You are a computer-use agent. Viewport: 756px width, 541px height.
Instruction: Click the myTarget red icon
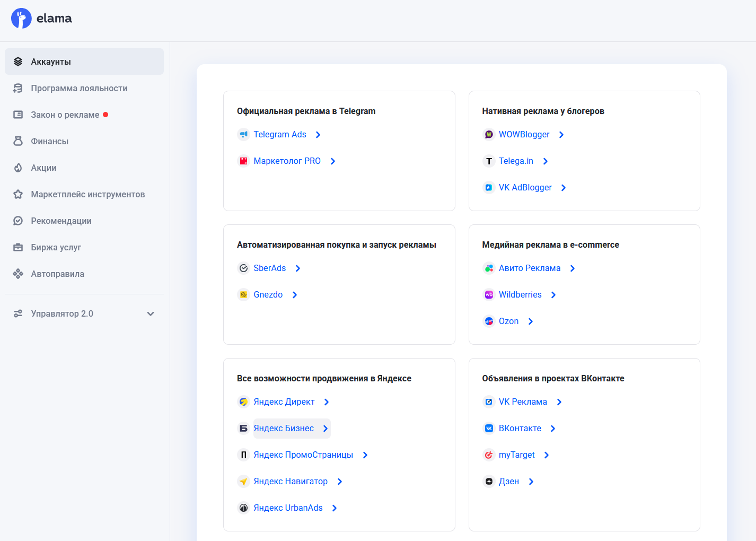(489, 455)
